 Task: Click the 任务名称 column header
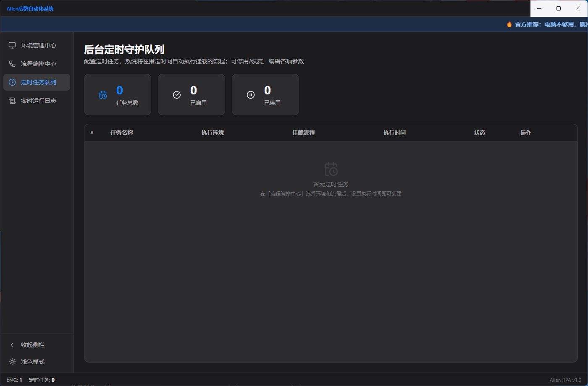click(122, 133)
